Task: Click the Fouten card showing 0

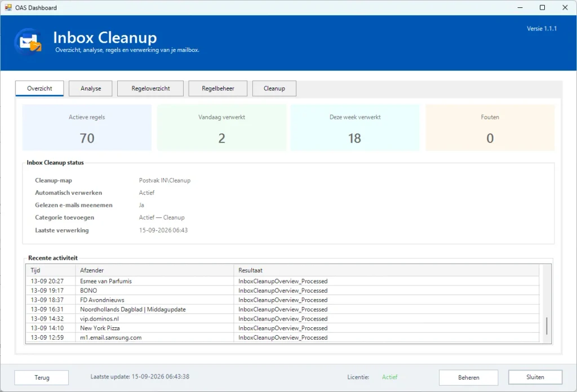Action: pos(490,128)
